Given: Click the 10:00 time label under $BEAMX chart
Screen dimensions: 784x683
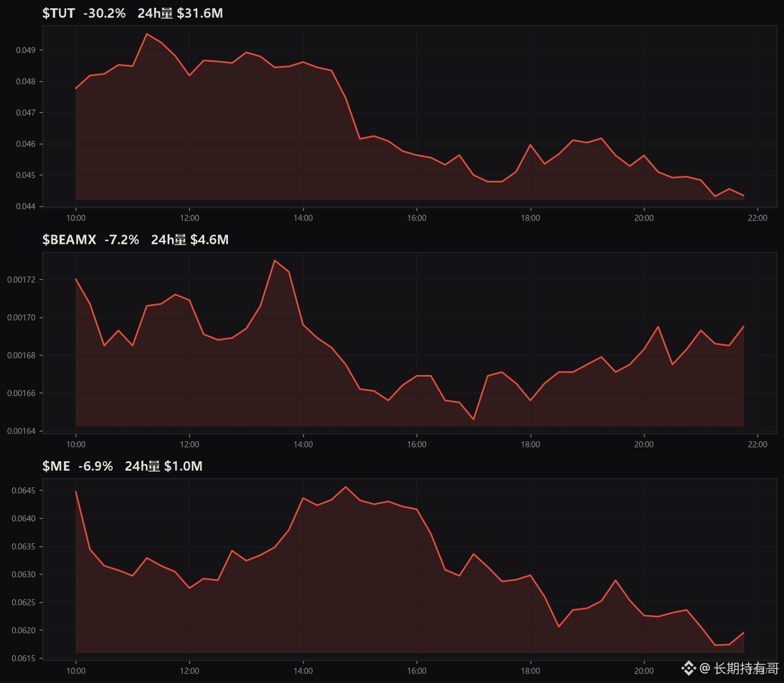Looking at the screenshot, I should tap(76, 444).
